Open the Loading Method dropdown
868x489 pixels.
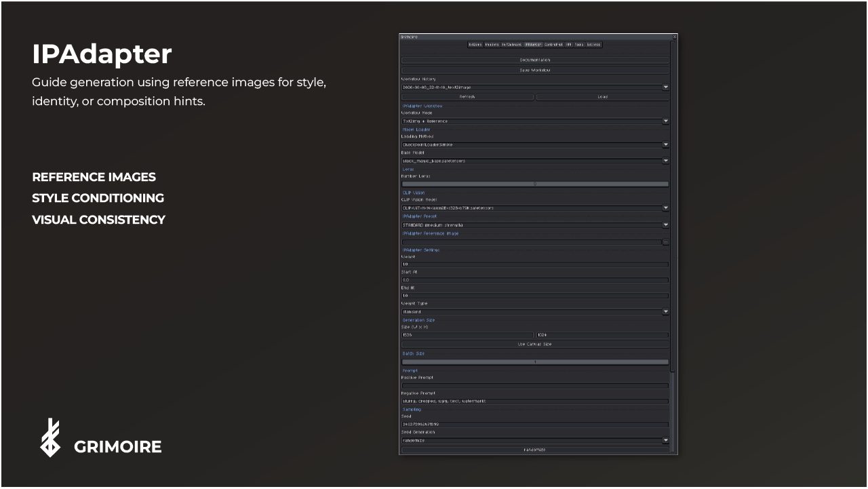tap(535, 144)
